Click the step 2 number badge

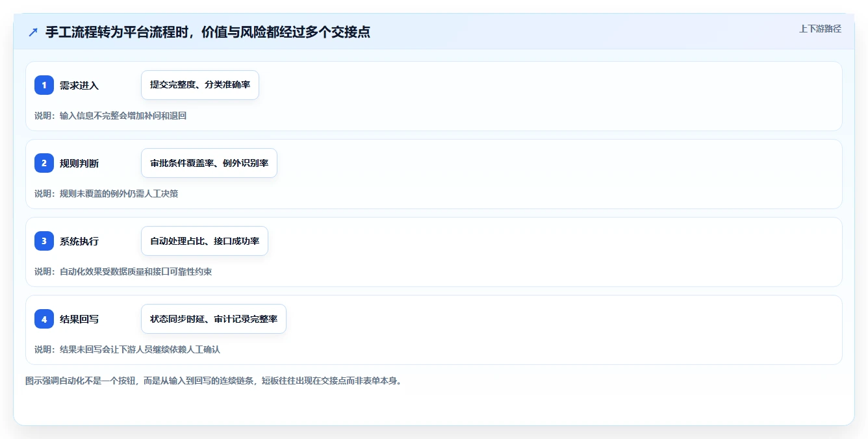(44, 163)
